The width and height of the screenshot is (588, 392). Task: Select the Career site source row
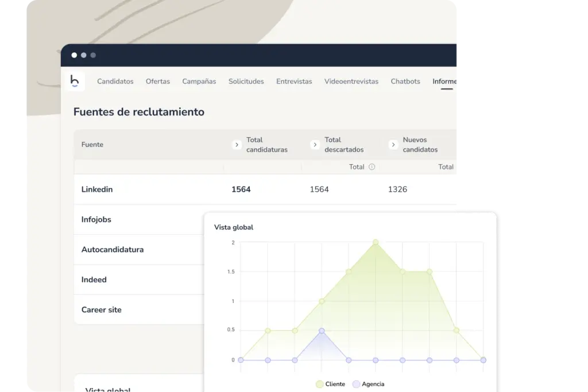coord(139,309)
